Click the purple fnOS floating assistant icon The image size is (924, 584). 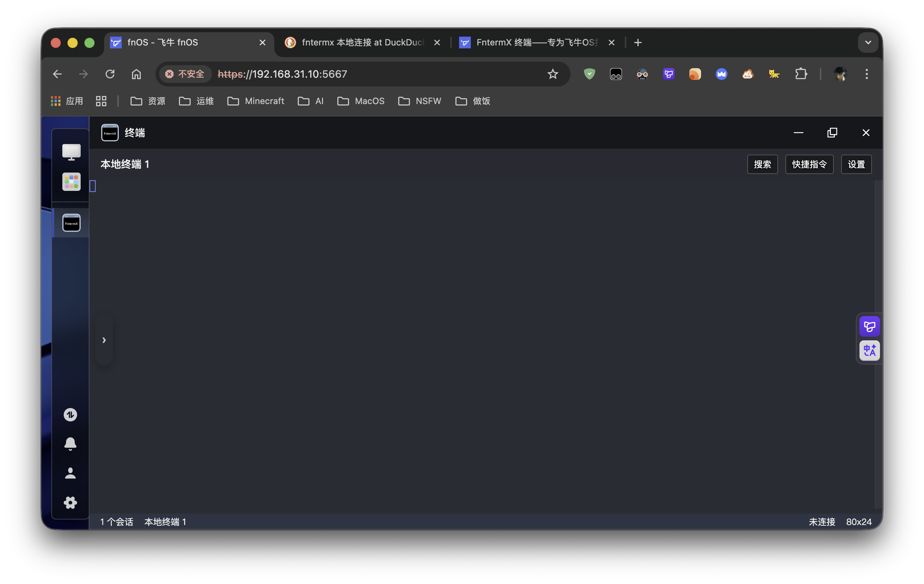tap(869, 326)
